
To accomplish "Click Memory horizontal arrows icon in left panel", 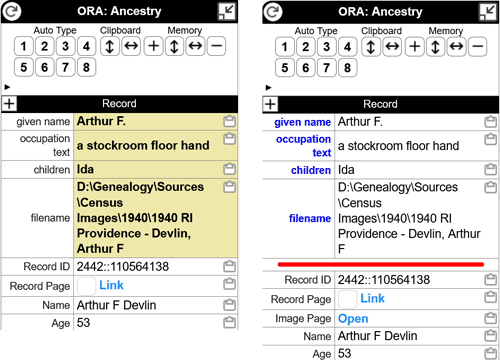I will pos(195,46).
